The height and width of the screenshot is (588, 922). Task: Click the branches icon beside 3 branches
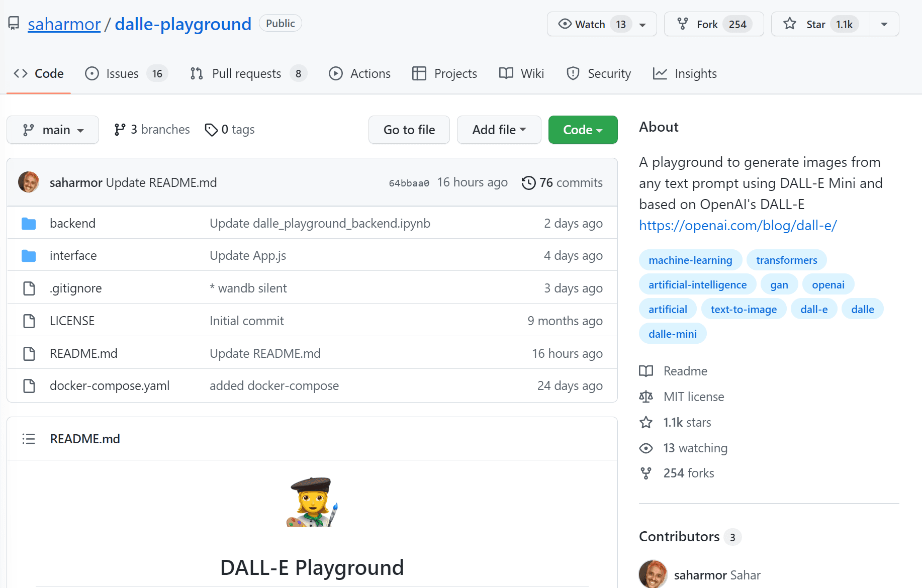tap(120, 130)
